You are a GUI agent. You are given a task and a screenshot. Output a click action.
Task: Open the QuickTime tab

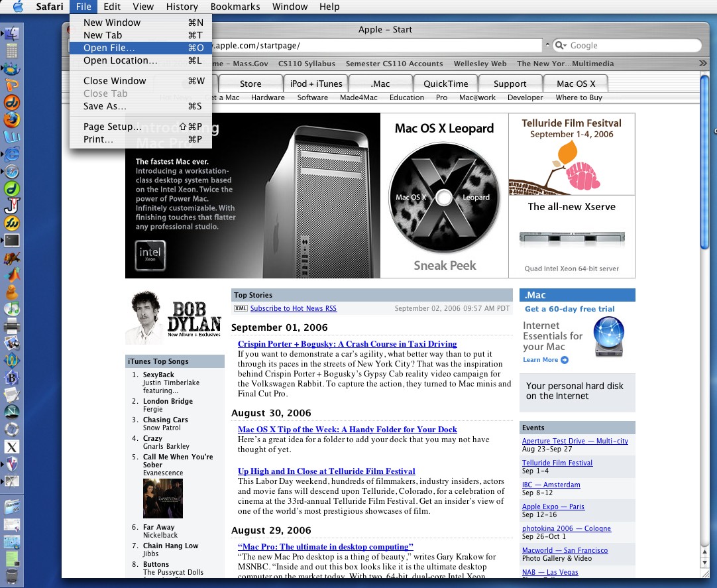446,84
